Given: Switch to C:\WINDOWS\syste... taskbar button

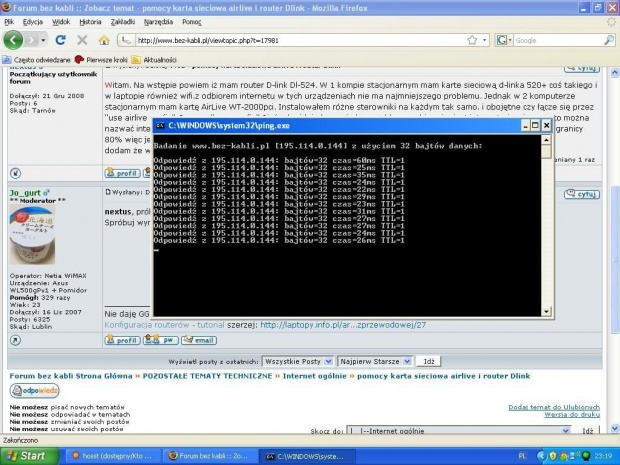Looking at the screenshot, I should pos(307,456).
